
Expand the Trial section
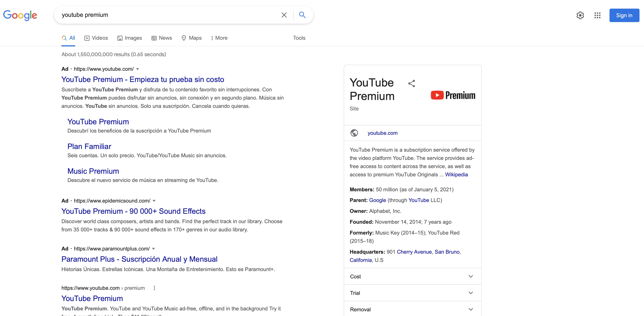[413, 293]
